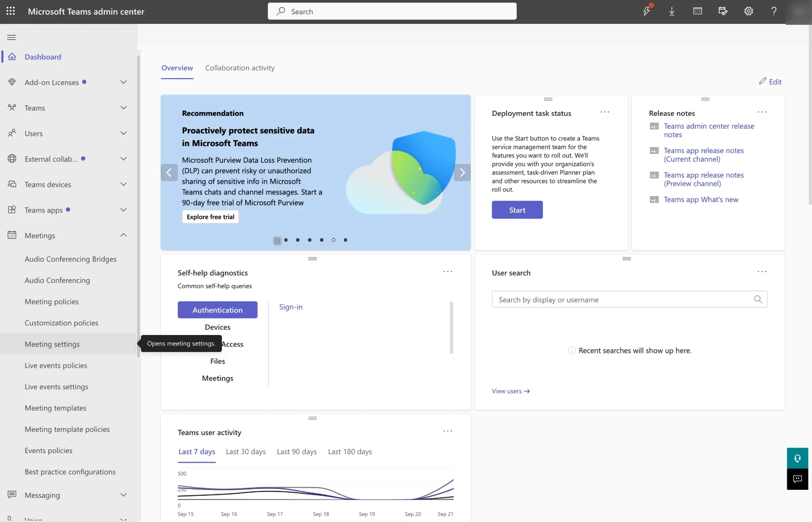Click the External collaboration globe icon

tap(12, 159)
